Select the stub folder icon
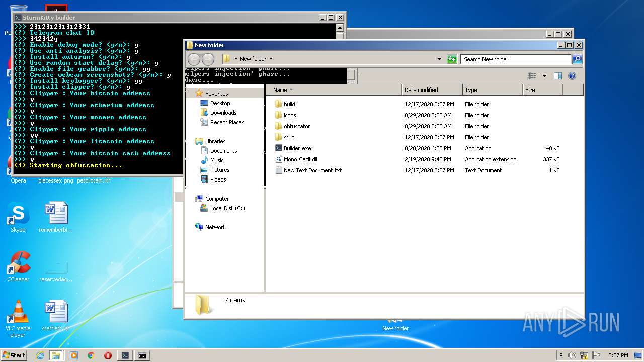The image size is (644, 362). 279,137
